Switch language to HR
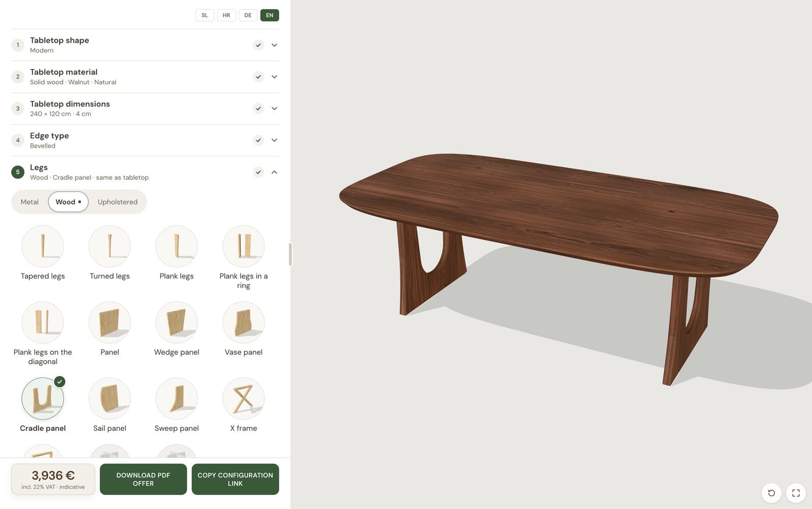Viewport: 812px width, 509px height. click(x=226, y=15)
